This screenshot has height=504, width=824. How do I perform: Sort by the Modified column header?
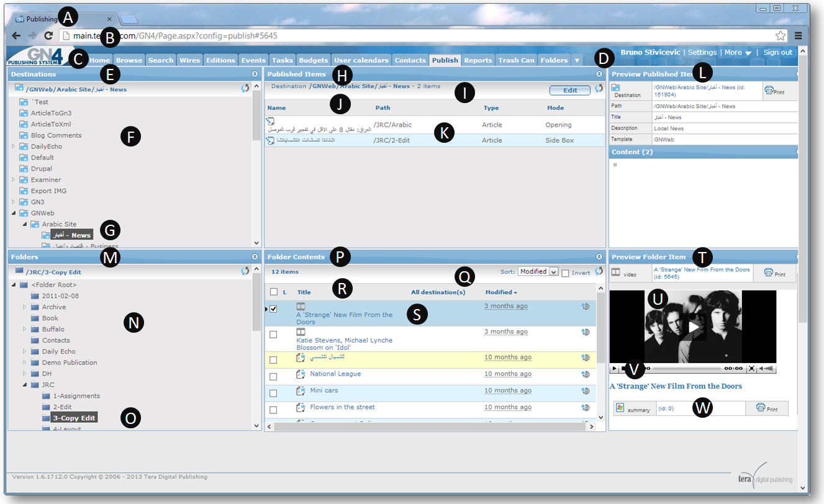[x=500, y=292]
